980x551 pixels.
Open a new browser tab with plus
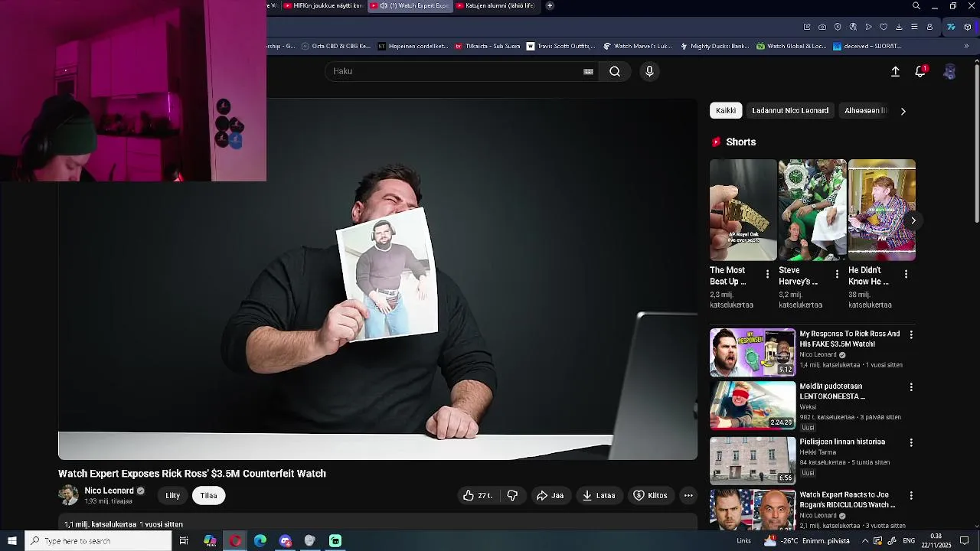click(550, 5)
